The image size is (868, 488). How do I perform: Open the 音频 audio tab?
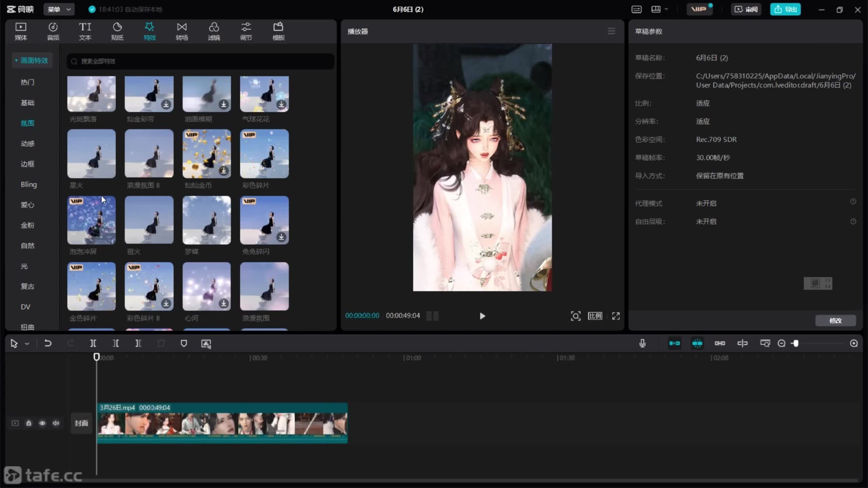(x=53, y=31)
